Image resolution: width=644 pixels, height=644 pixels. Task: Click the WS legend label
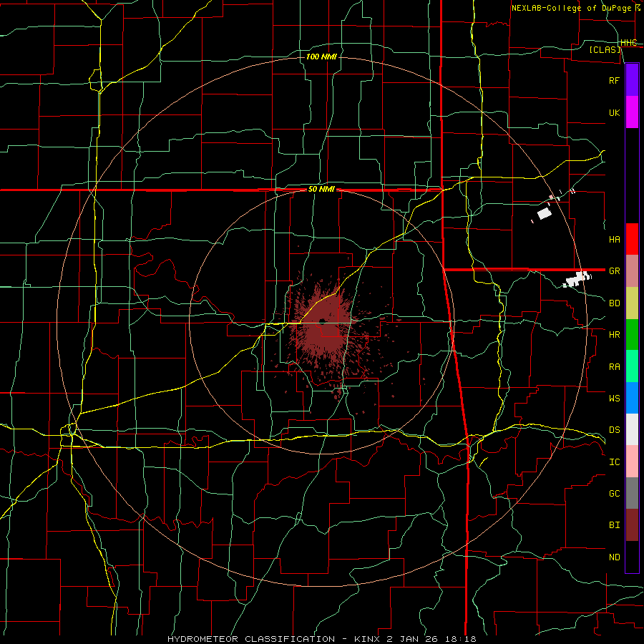[614, 398]
